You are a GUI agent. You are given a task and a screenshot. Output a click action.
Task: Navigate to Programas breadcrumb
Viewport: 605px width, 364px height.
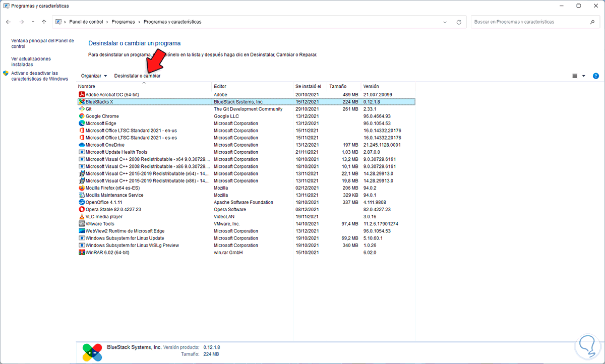click(x=123, y=22)
